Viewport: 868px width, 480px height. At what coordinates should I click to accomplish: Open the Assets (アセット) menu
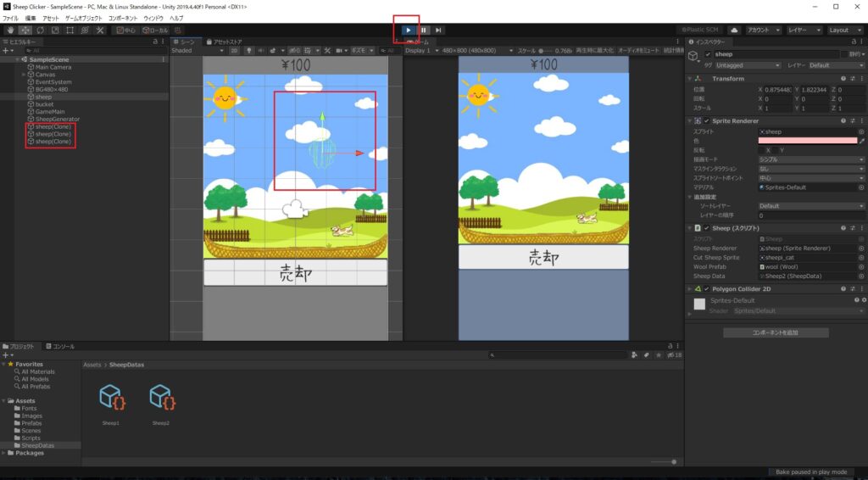point(50,19)
